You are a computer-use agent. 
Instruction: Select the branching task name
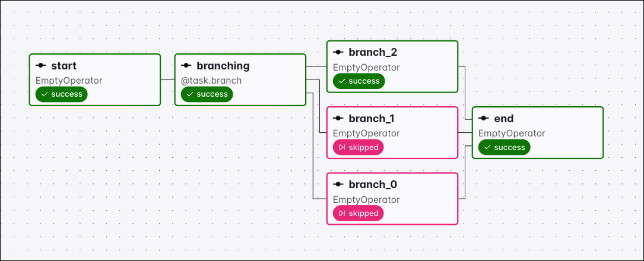[x=223, y=66]
